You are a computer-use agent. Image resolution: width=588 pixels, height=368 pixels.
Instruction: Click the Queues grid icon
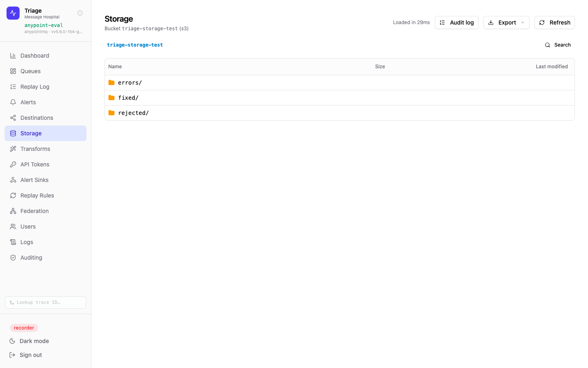tap(13, 71)
